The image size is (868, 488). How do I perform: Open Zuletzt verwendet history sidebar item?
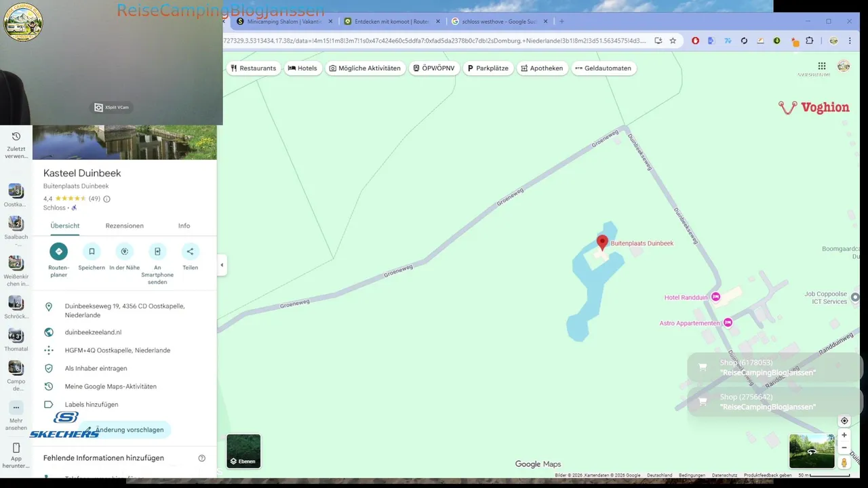[x=16, y=145]
